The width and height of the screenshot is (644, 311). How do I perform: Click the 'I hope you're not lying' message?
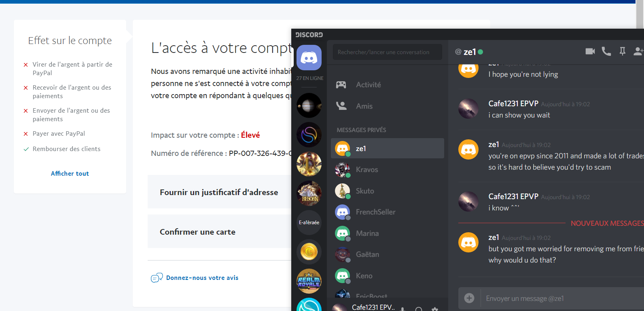tap(523, 74)
